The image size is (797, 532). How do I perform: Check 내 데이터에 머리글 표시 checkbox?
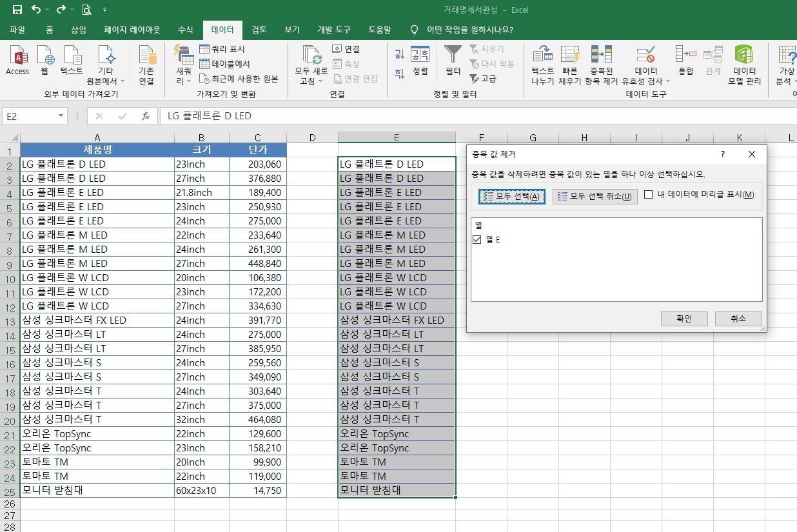pyautogui.click(x=649, y=195)
